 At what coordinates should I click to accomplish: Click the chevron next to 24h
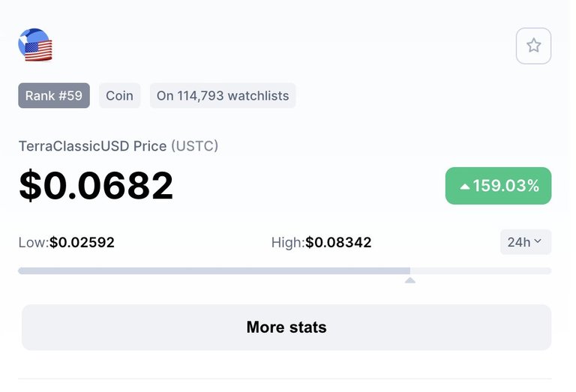pyautogui.click(x=538, y=241)
